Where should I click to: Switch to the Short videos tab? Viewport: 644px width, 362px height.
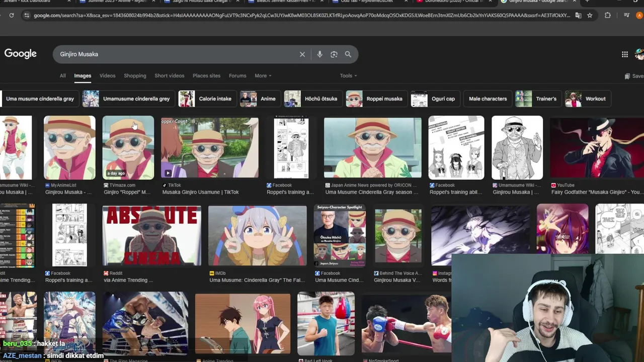pos(169,76)
